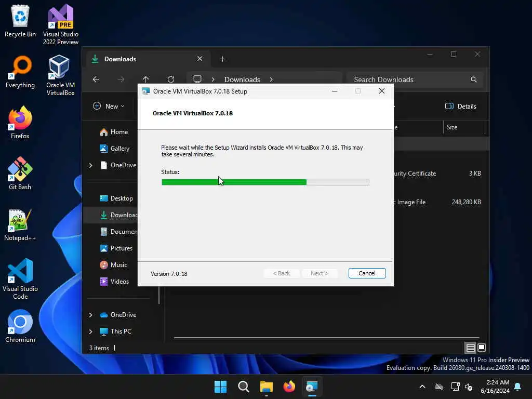The width and height of the screenshot is (532, 399).
Task: Open File Explorer from the taskbar
Action: [267, 387]
